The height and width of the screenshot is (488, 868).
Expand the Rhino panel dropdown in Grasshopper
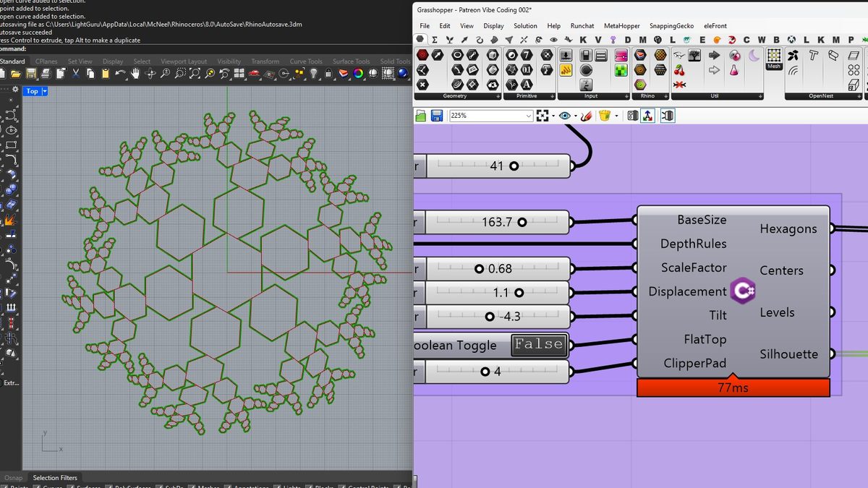pyautogui.click(x=666, y=96)
